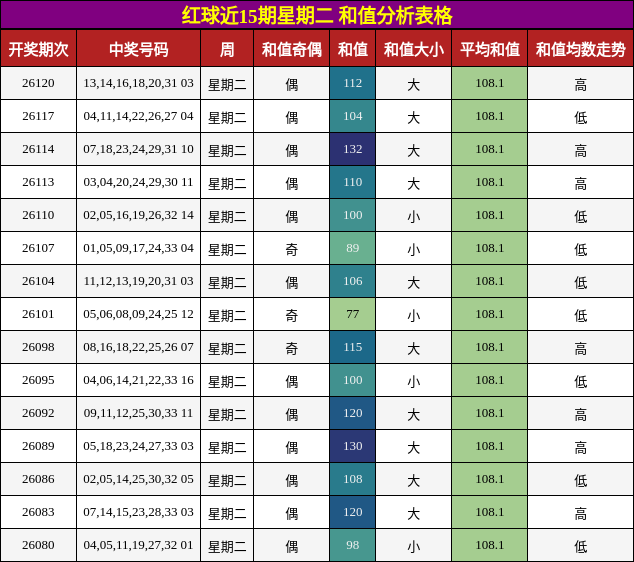This screenshot has width=634, height=562.
Task: Click 小 in the 26095 row
Action: [414, 382]
